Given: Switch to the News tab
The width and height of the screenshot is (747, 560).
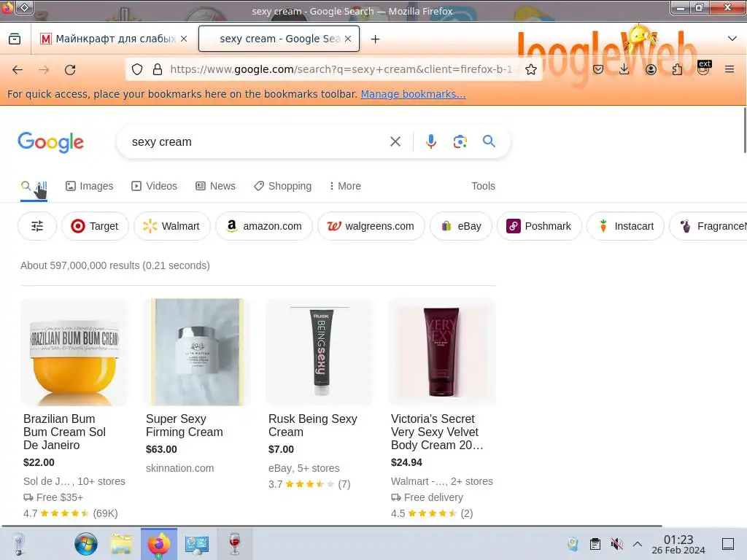Looking at the screenshot, I should point(215,186).
